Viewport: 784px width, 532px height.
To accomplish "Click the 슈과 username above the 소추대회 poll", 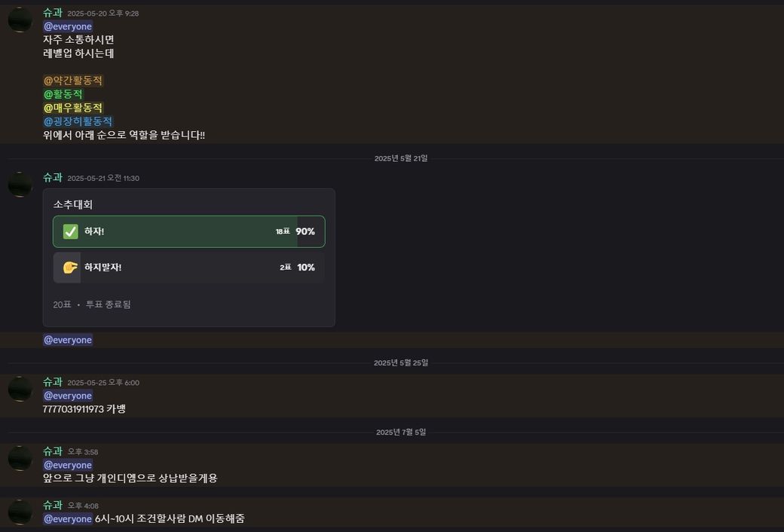I will point(53,177).
